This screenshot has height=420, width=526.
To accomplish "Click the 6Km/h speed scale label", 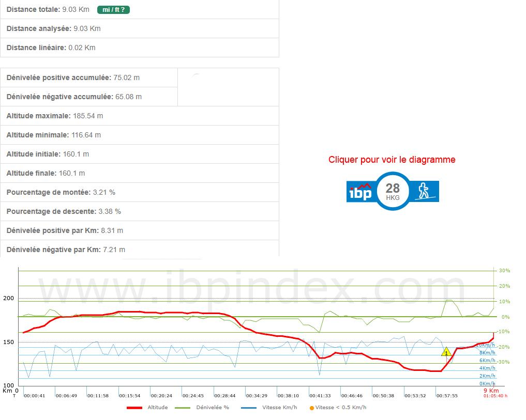I will (487, 361).
